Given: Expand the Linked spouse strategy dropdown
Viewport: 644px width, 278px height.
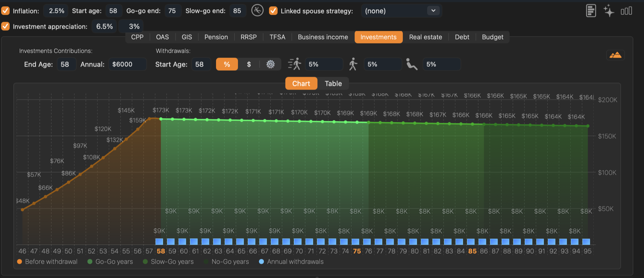Looking at the screenshot, I should [x=401, y=11].
